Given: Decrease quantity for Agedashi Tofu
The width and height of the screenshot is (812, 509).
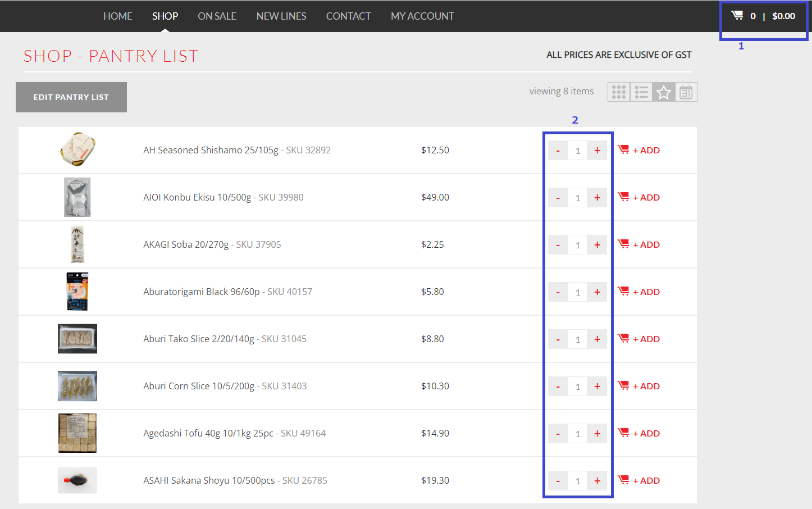Looking at the screenshot, I should pyautogui.click(x=558, y=434).
